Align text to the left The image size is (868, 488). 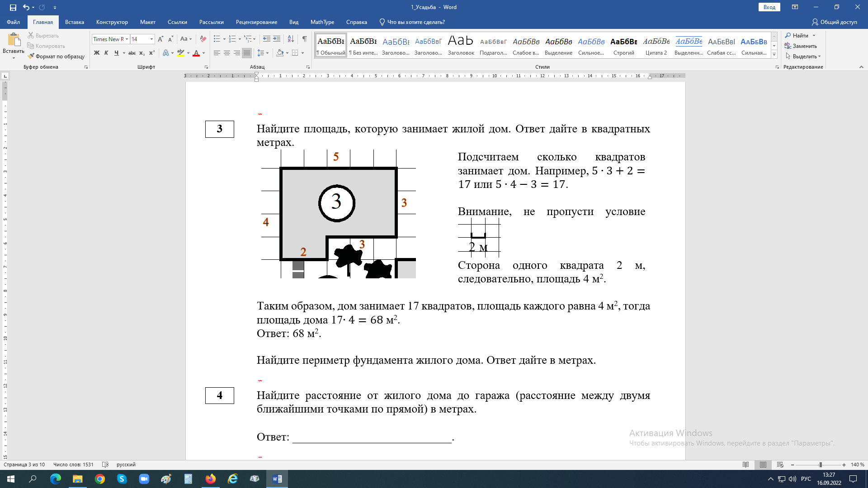[x=217, y=53]
